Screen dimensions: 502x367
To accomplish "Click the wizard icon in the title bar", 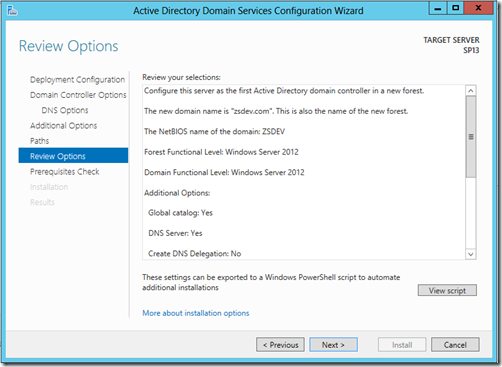I will [x=12, y=10].
